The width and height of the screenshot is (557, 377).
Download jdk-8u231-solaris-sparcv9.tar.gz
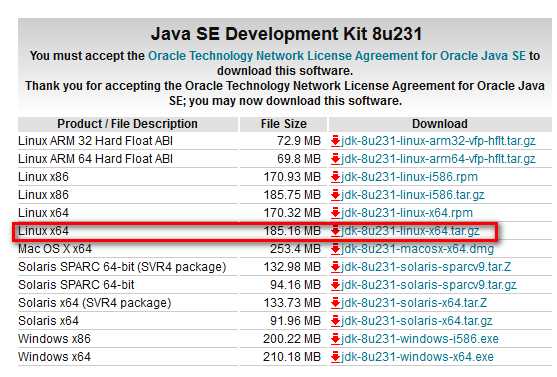coord(429,285)
